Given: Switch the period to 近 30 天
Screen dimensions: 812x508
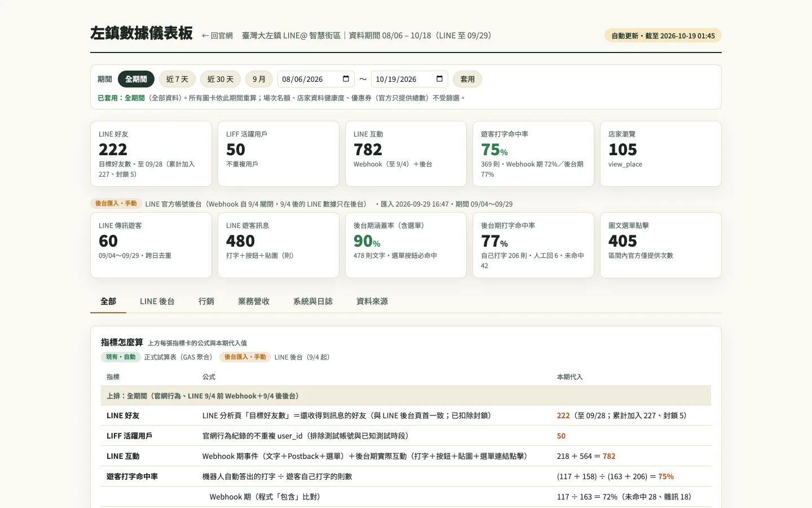Looking at the screenshot, I should click(220, 79).
